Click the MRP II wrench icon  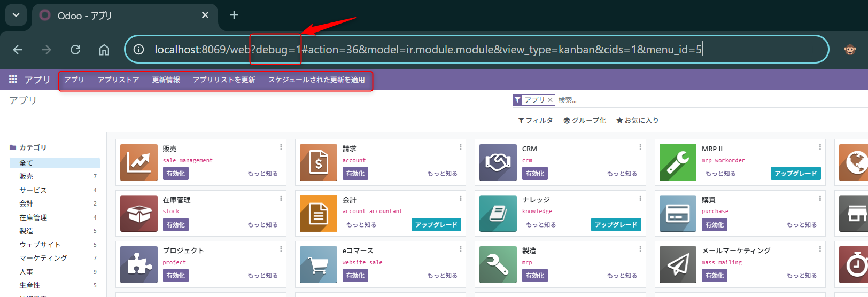678,162
